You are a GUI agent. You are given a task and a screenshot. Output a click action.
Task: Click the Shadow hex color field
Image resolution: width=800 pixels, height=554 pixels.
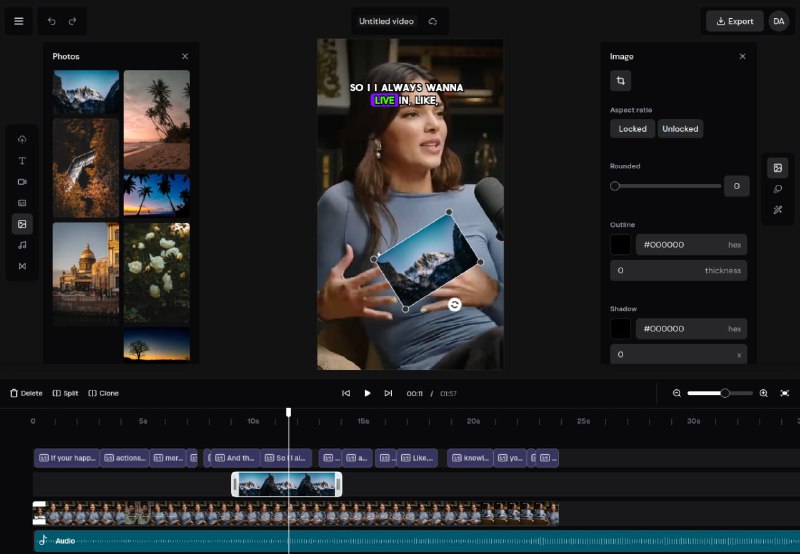[x=691, y=329]
